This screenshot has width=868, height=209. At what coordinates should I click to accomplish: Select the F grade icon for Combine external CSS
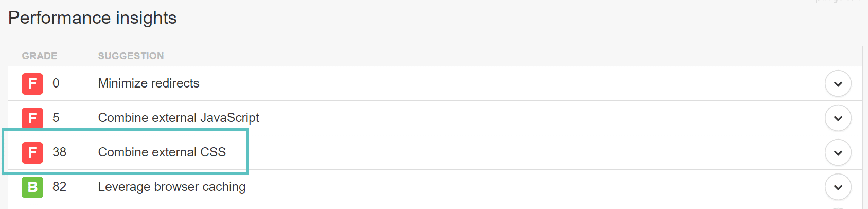click(32, 152)
